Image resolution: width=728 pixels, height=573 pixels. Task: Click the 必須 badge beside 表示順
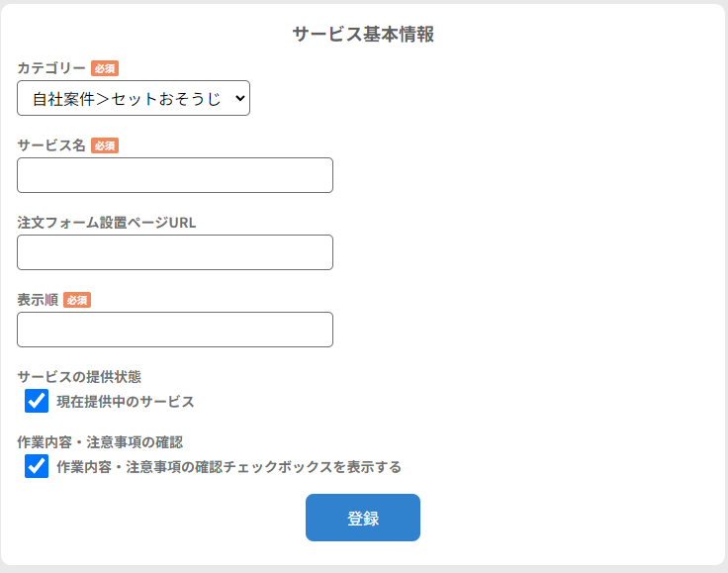(77, 300)
